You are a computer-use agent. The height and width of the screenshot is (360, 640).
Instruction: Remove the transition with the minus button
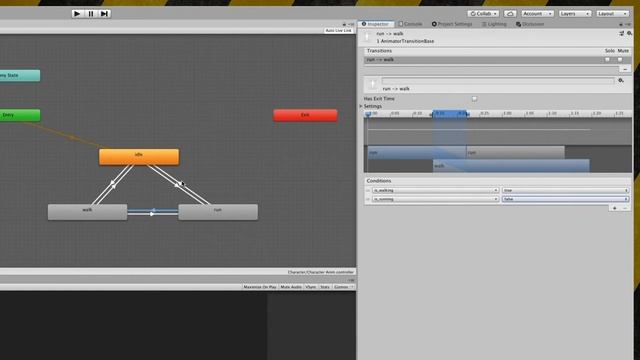(x=625, y=69)
